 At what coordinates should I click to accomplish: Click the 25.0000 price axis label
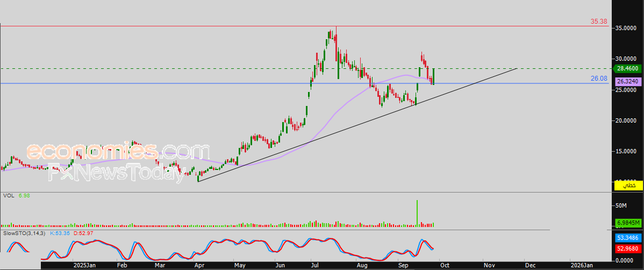[627, 90]
